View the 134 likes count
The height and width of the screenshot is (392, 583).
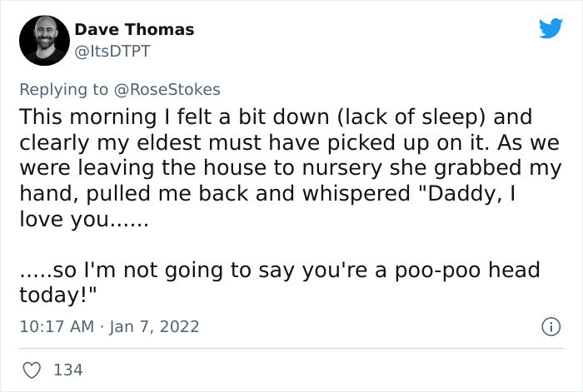(67, 370)
